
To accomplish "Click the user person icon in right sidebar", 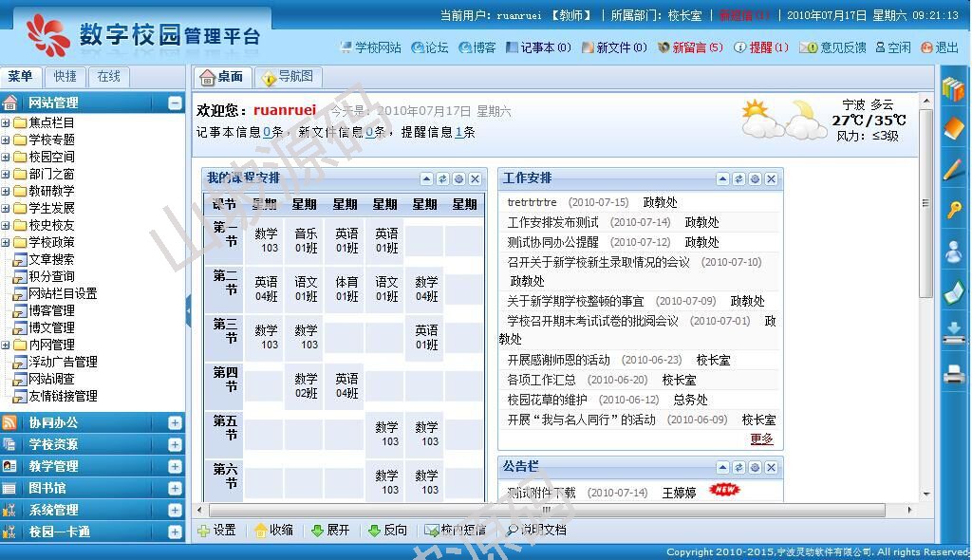I will tap(953, 252).
